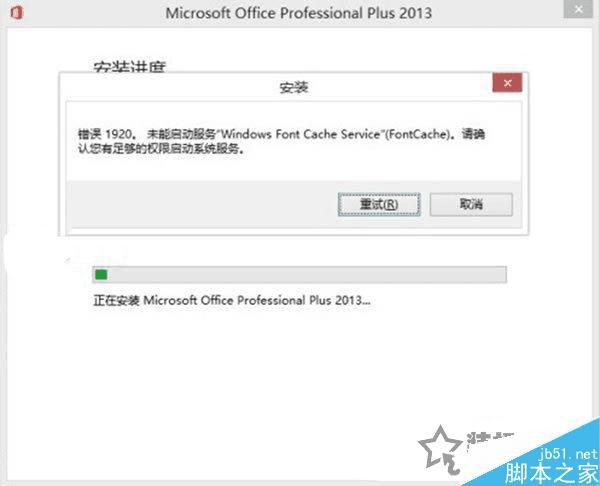Click the 取消 cancel button
This screenshot has width=600, height=486.
click(x=471, y=204)
